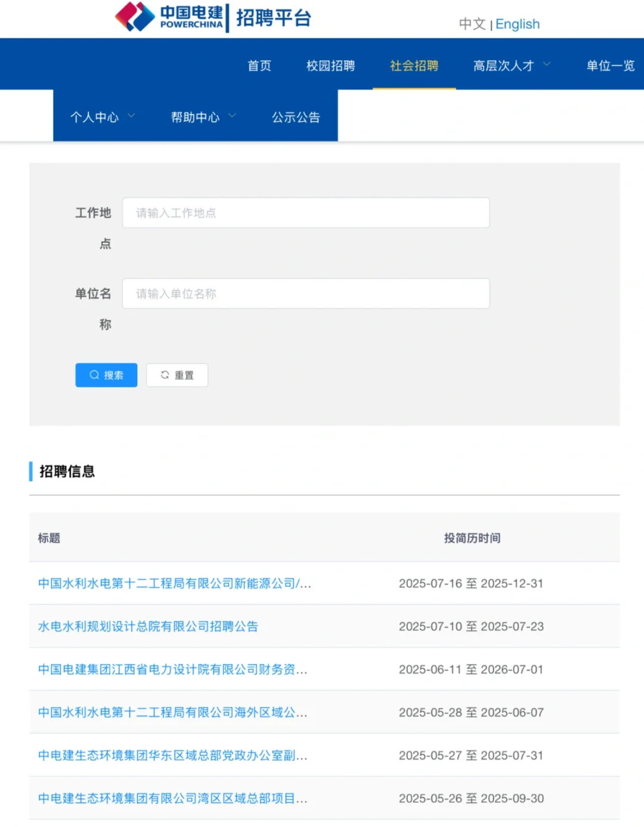
Task: Go to 单位一览 menu item
Action: [611, 66]
